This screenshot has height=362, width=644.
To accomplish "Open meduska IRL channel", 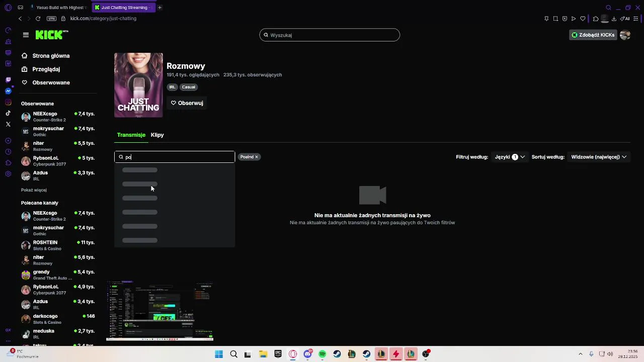I will (x=58, y=334).
